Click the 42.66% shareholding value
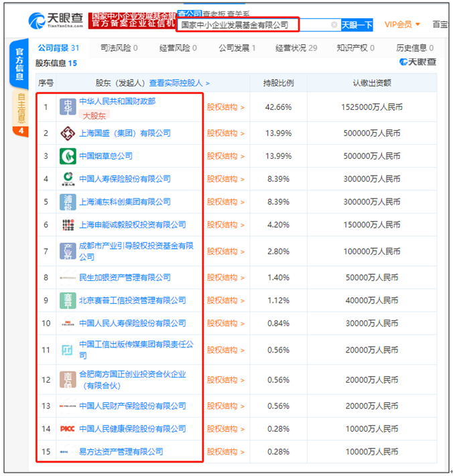Screen dimensions: 453x476 pos(278,107)
